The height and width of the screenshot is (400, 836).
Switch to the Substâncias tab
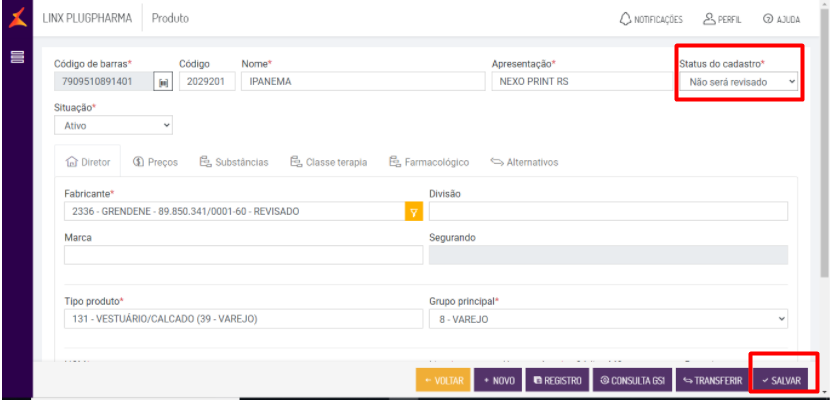[234, 162]
